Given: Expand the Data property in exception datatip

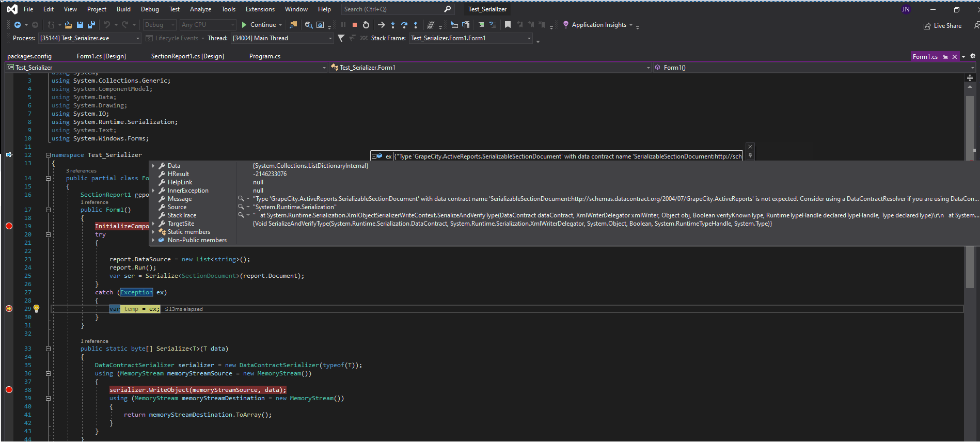Looking at the screenshot, I should click(x=153, y=166).
